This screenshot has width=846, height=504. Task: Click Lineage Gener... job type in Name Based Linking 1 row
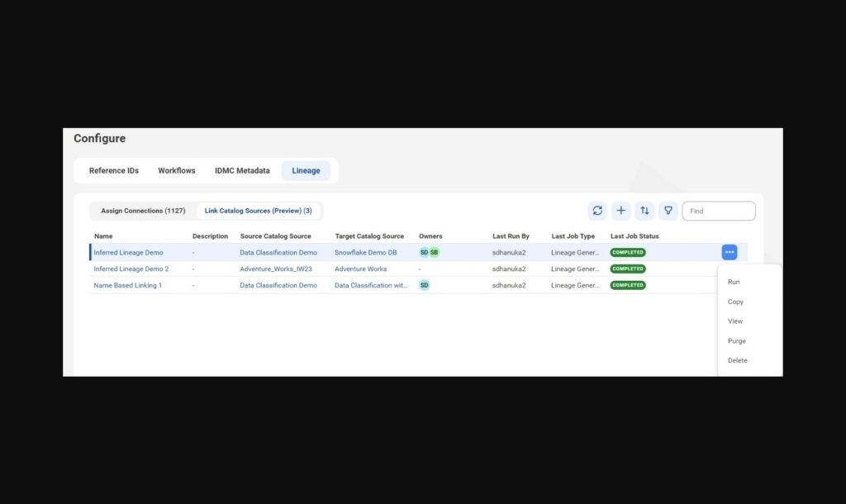coord(575,285)
